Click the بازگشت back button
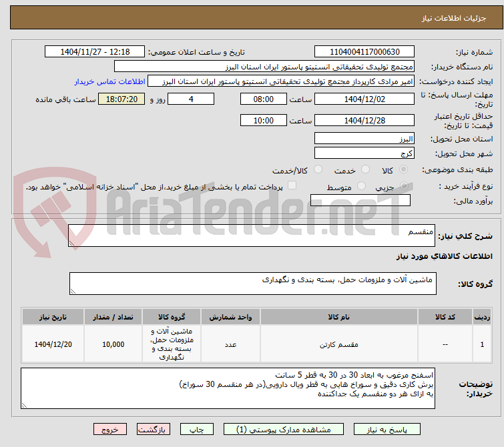Viewport: 504px width, 447px height. 154,430
